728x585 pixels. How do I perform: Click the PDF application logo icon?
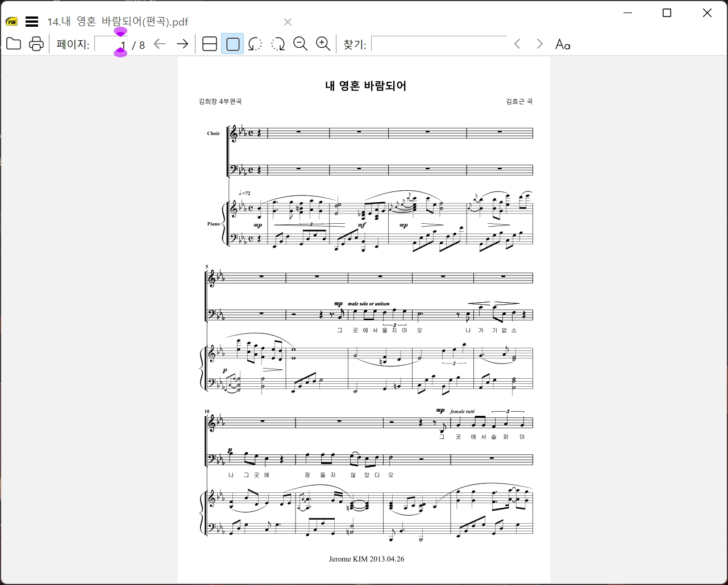(10, 21)
